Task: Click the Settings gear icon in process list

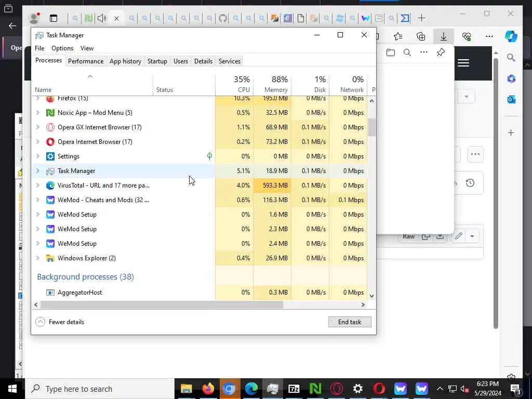Action: click(x=50, y=156)
